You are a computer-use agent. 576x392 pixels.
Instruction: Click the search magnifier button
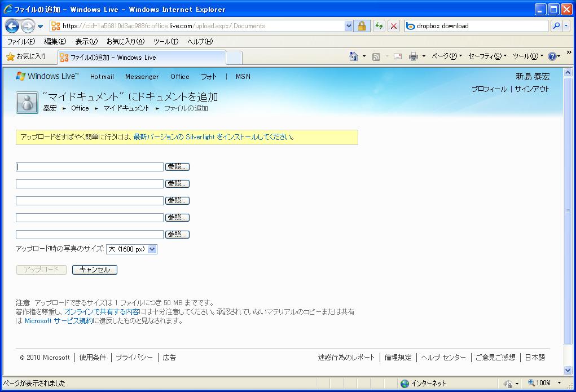(x=556, y=26)
